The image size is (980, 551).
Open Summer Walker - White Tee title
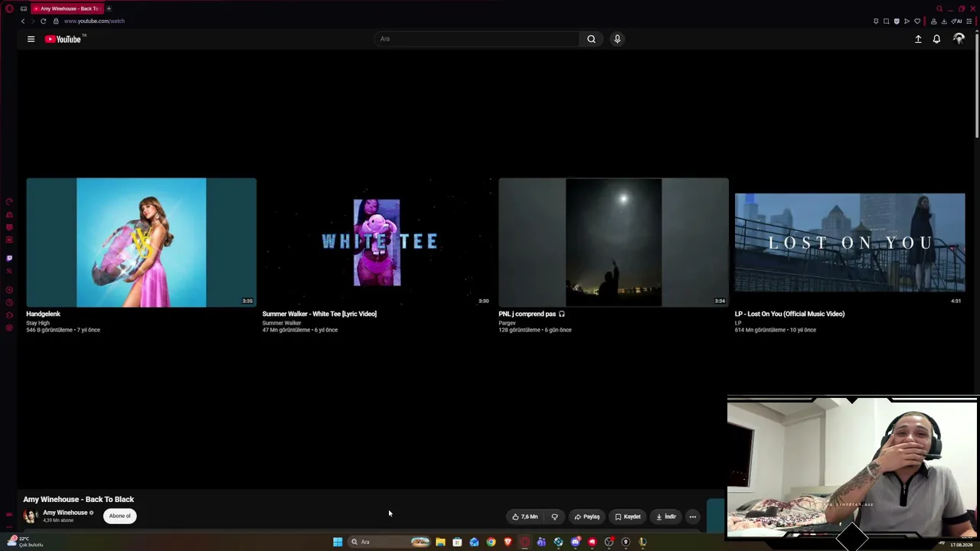(319, 314)
